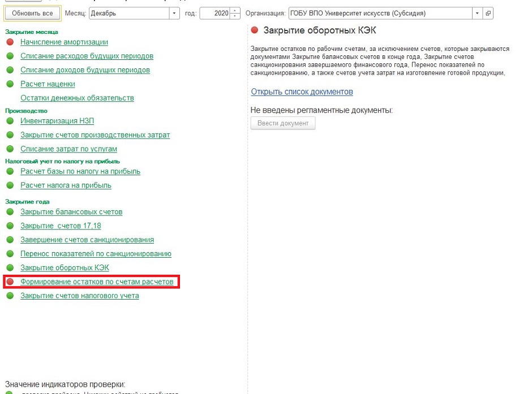This screenshot has width=532, height=394.
Task: Expand the Организация dropdown arrow
Action: point(478,13)
